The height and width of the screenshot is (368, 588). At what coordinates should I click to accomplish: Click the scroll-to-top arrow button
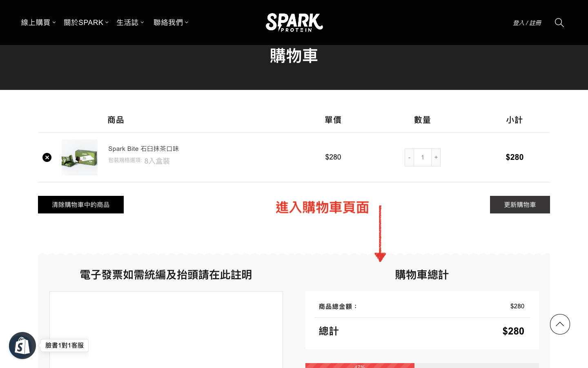tap(560, 324)
